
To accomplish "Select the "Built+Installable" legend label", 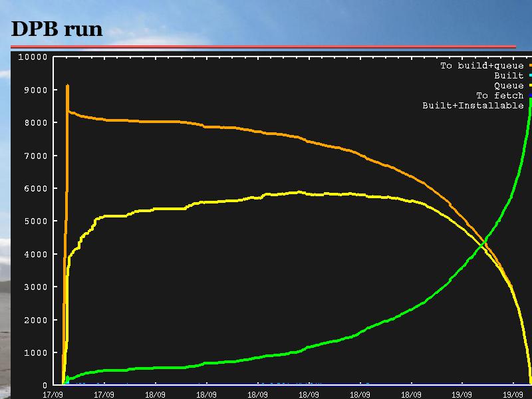I will click(x=473, y=106).
